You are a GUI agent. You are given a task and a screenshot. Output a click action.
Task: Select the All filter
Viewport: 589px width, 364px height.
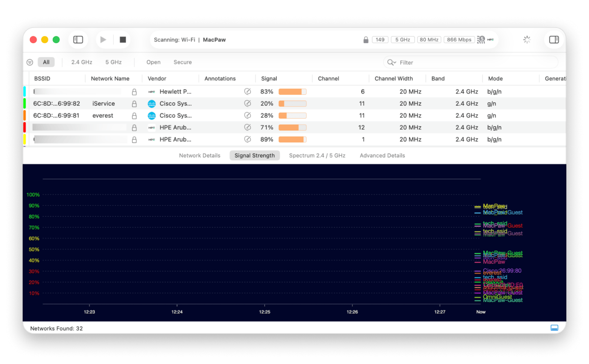coord(46,62)
